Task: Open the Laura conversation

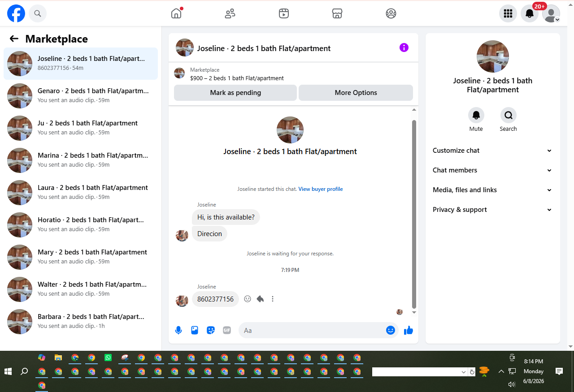Action: point(81,193)
